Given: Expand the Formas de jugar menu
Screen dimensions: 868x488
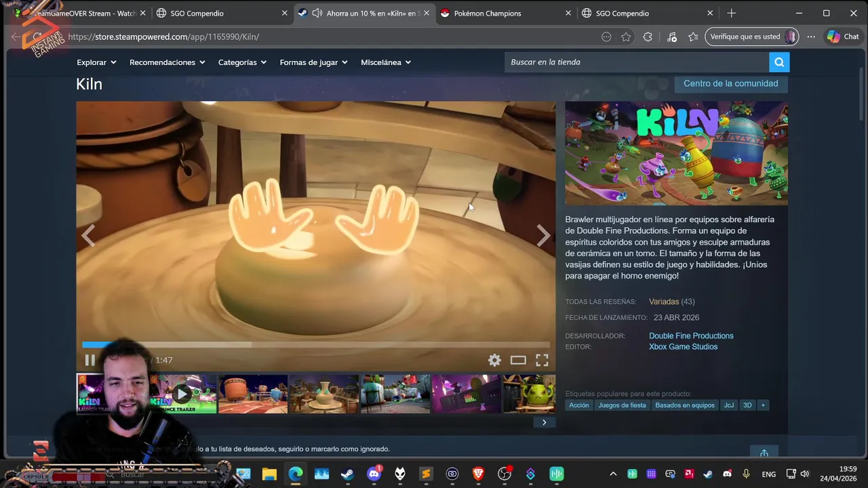Looking at the screenshot, I should coord(313,62).
